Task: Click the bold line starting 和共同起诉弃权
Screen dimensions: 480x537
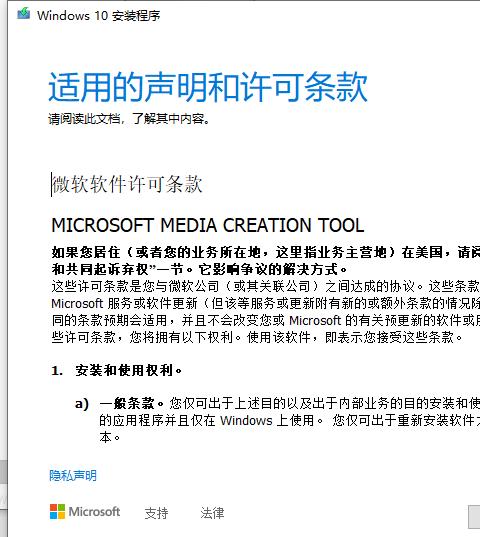Action: pos(200,270)
